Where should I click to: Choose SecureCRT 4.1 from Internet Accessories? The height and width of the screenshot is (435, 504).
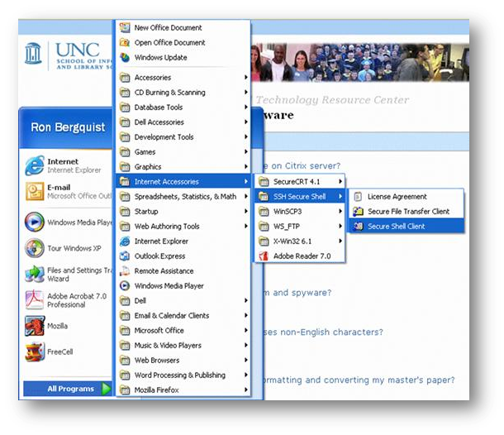tap(295, 182)
